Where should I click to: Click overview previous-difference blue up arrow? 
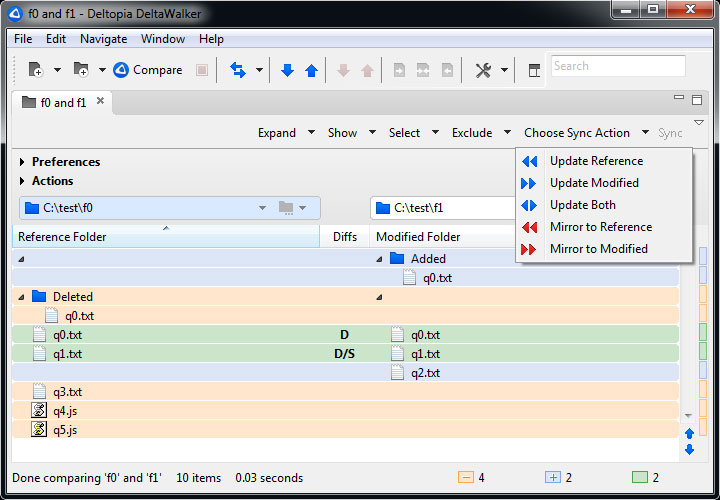point(689,433)
